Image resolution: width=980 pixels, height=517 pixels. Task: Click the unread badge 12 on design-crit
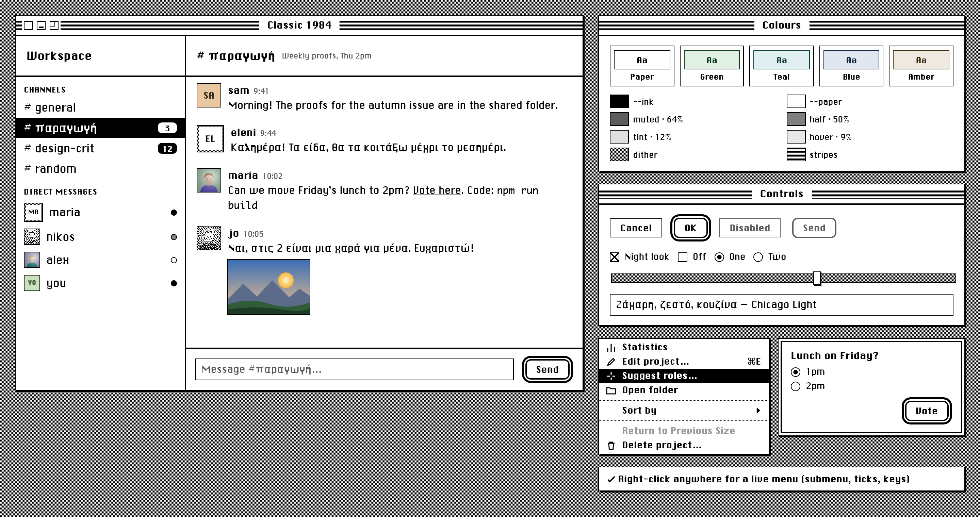pyautogui.click(x=167, y=148)
